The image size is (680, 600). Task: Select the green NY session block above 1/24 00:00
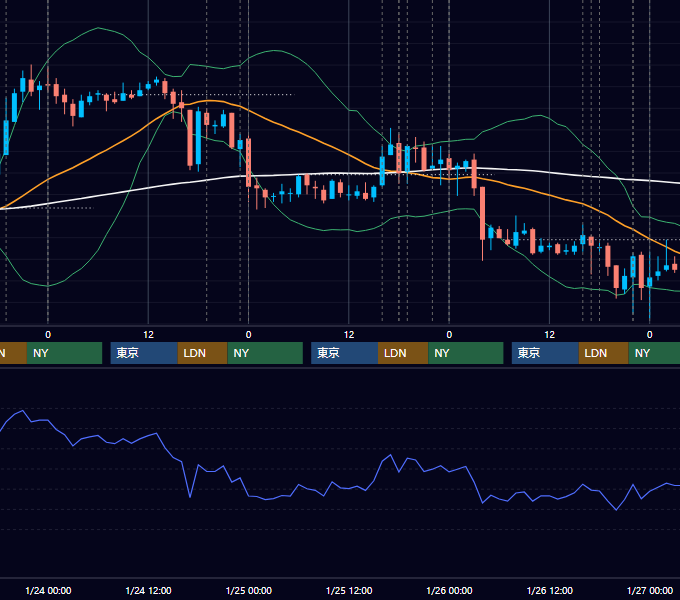coord(64,353)
